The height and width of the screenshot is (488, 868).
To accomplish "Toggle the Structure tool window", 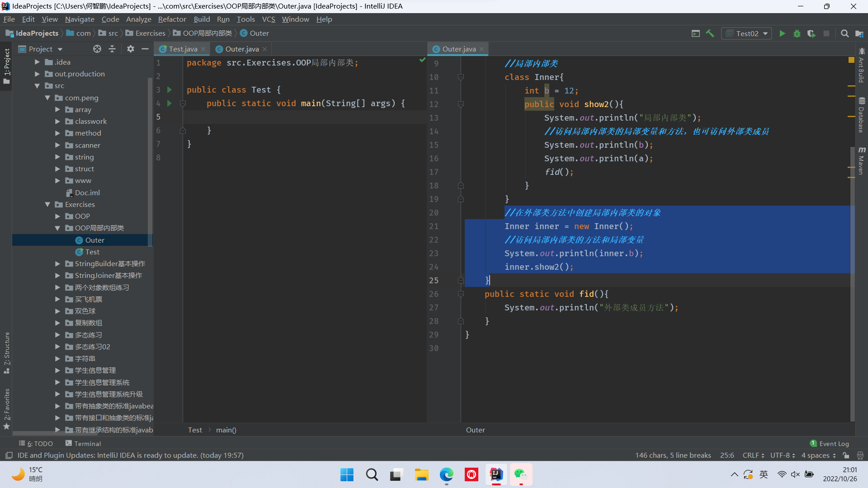I will (7, 352).
